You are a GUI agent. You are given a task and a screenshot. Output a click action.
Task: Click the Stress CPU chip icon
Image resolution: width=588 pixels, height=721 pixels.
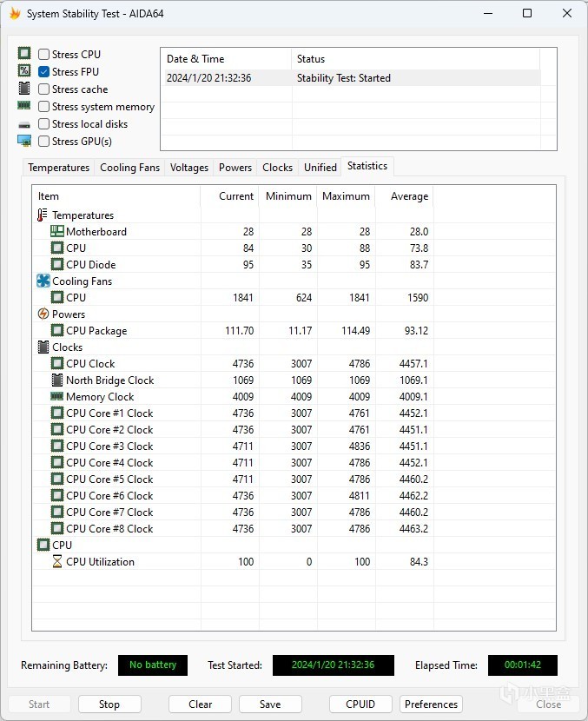pyautogui.click(x=24, y=53)
